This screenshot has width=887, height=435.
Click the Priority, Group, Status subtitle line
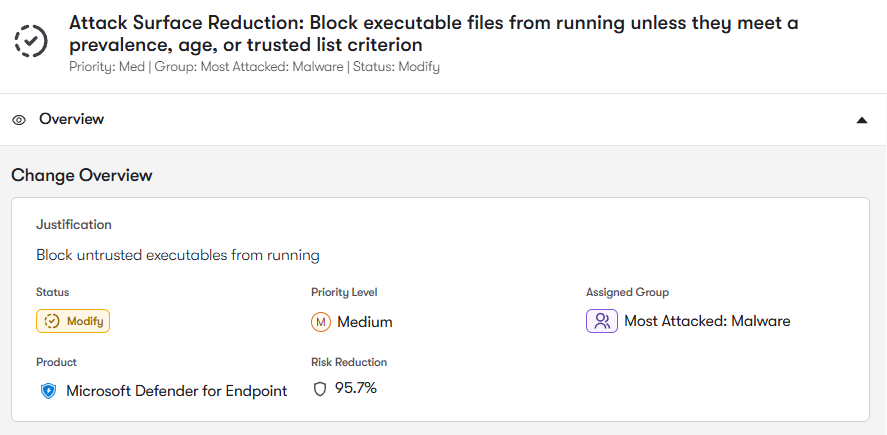coord(255,67)
